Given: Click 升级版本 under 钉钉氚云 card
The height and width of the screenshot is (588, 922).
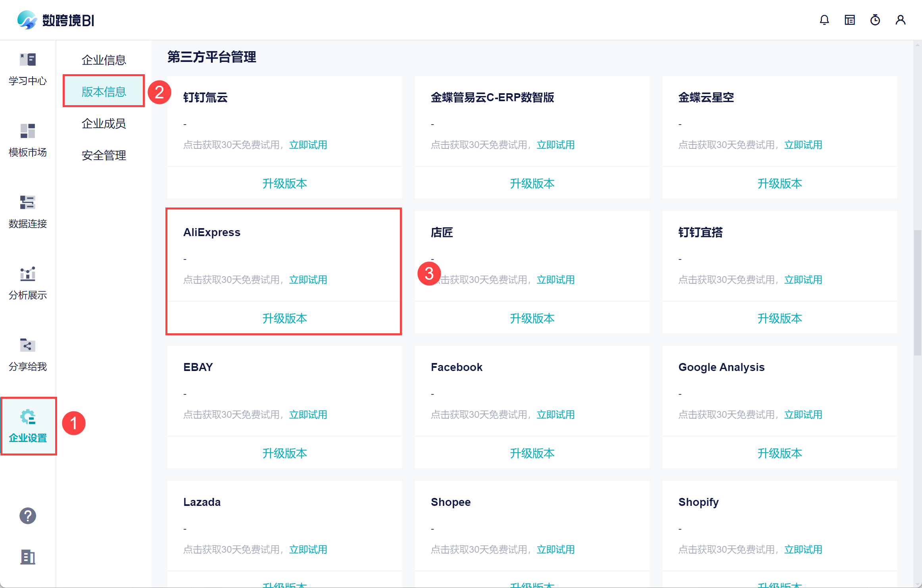Looking at the screenshot, I should pos(285,183).
